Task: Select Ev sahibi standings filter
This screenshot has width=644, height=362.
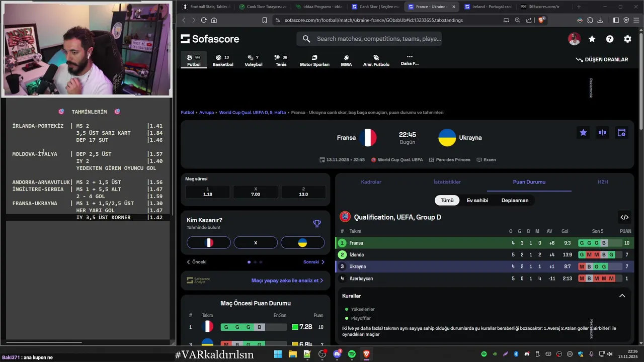Action: click(477, 200)
